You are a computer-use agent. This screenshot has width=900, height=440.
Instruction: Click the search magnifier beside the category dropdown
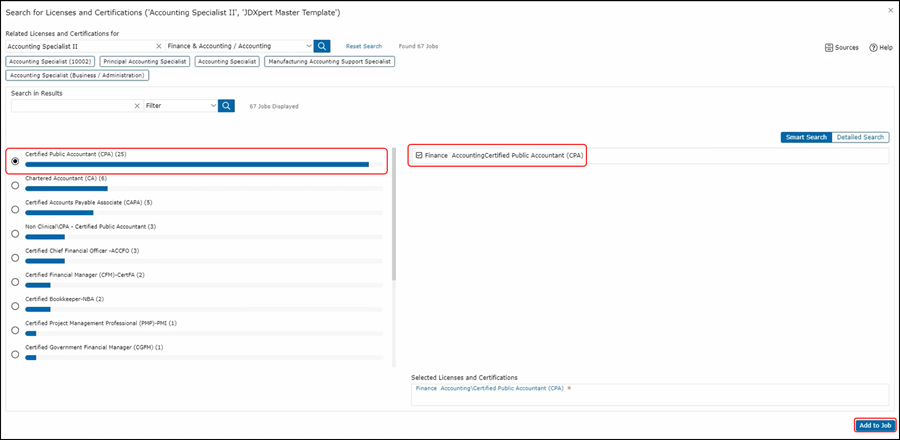[322, 46]
